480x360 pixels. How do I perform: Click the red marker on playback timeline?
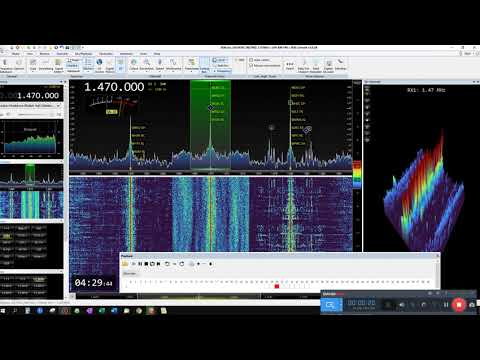tap(277, 286)
